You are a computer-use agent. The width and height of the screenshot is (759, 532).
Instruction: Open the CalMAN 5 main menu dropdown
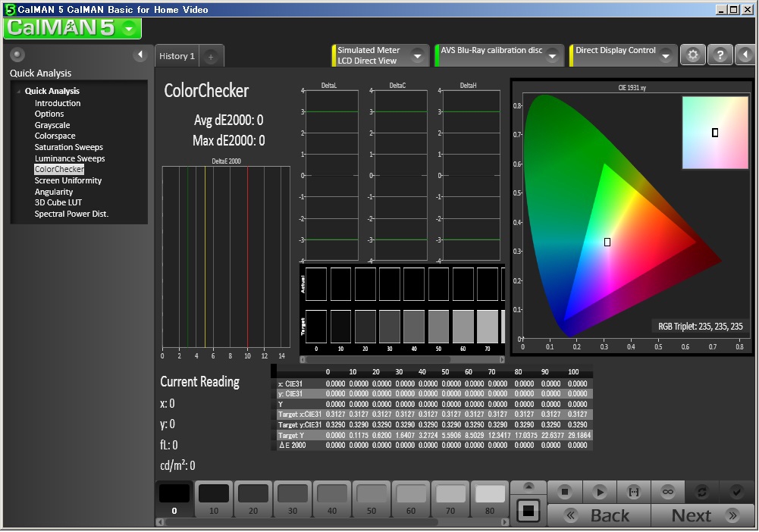pos(129,29)
